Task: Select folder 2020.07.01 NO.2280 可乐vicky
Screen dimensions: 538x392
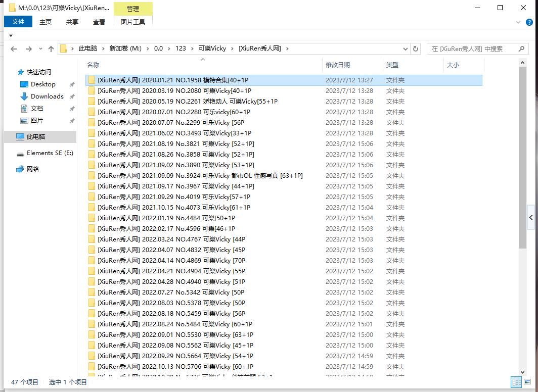Action: point(284,112)
